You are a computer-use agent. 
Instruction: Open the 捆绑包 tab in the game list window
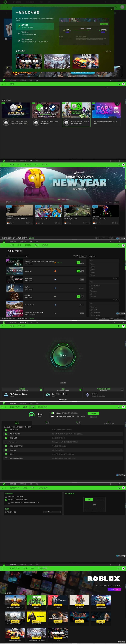coord(28,245)
